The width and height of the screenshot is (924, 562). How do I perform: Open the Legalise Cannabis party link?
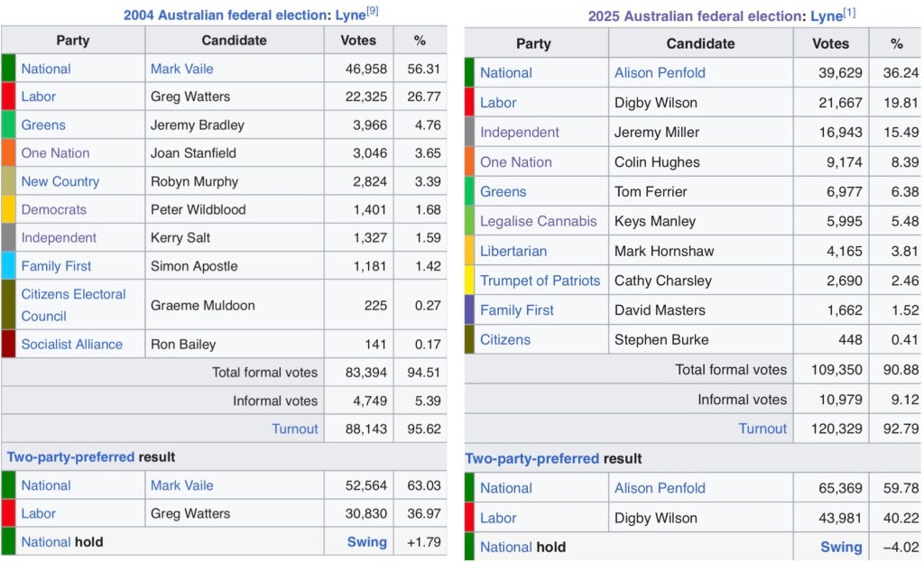[x=538, y=221]
